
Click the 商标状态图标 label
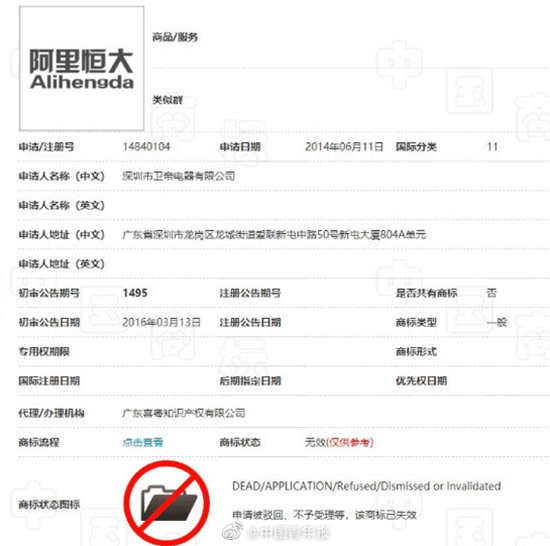click(x=49, y=504)
